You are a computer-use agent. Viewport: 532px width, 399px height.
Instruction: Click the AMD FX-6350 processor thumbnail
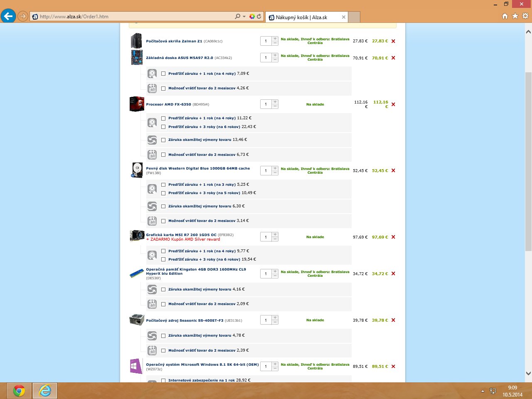point(137,104)
